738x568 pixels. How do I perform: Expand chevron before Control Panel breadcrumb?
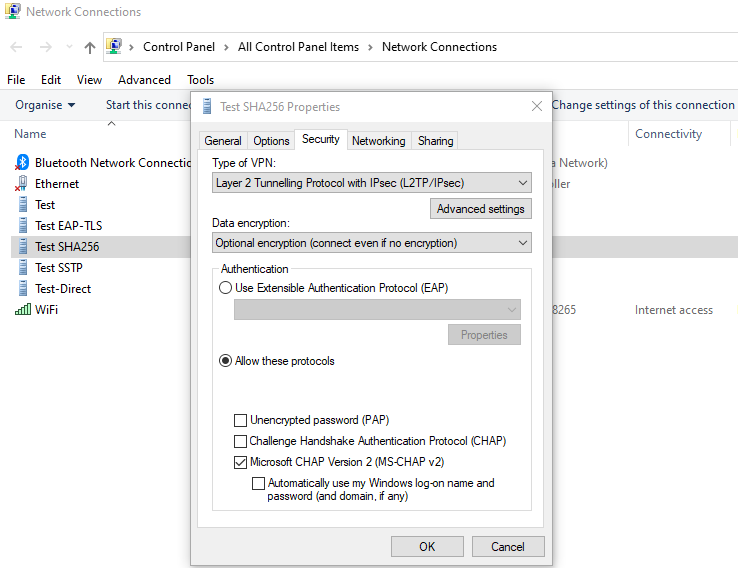tap(132, 47)
